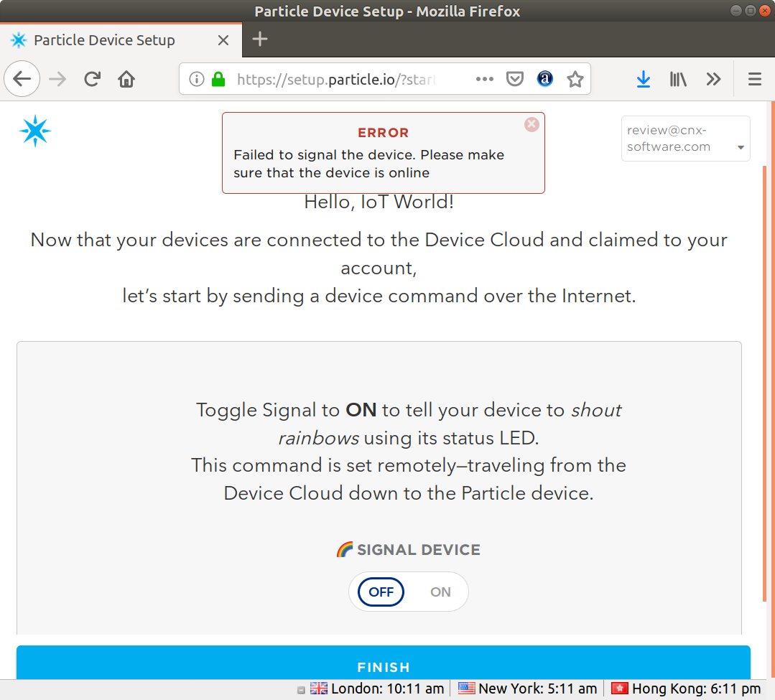The image size is (775, 700).
Task: Click the US flag icon
Action: click(x=467, y=688)
